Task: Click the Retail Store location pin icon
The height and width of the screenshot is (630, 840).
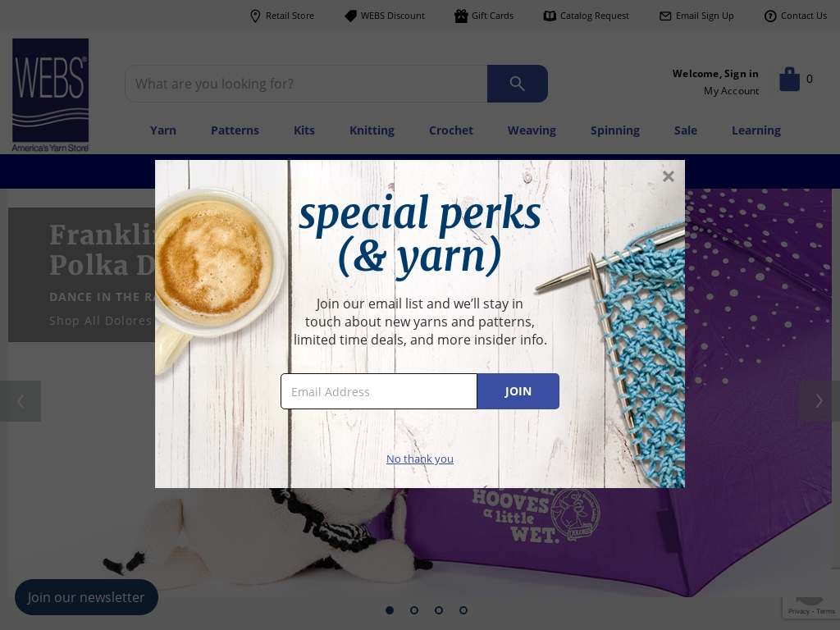Action: pyautogui.click(x=255, y=16)
